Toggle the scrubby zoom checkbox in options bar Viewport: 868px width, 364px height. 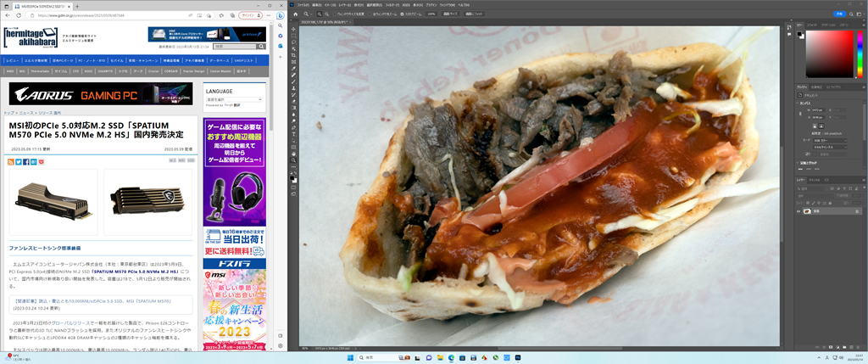[403, 14]
